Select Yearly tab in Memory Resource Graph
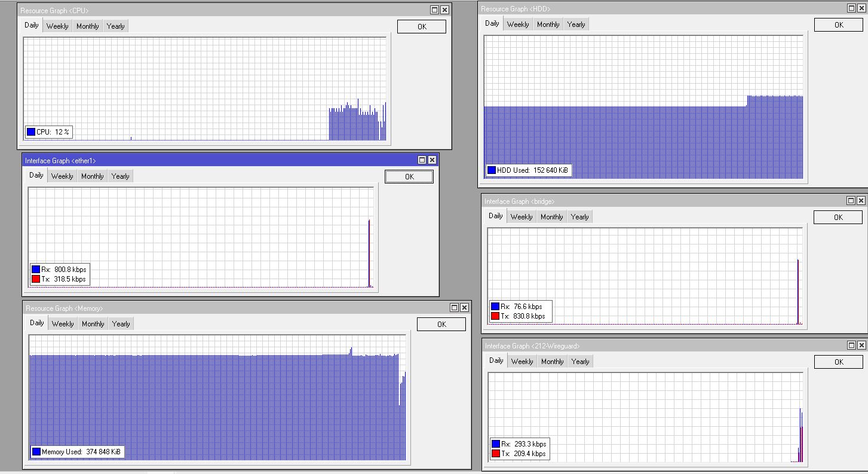This screenshot has height=474, width=868. pos(121,324)
